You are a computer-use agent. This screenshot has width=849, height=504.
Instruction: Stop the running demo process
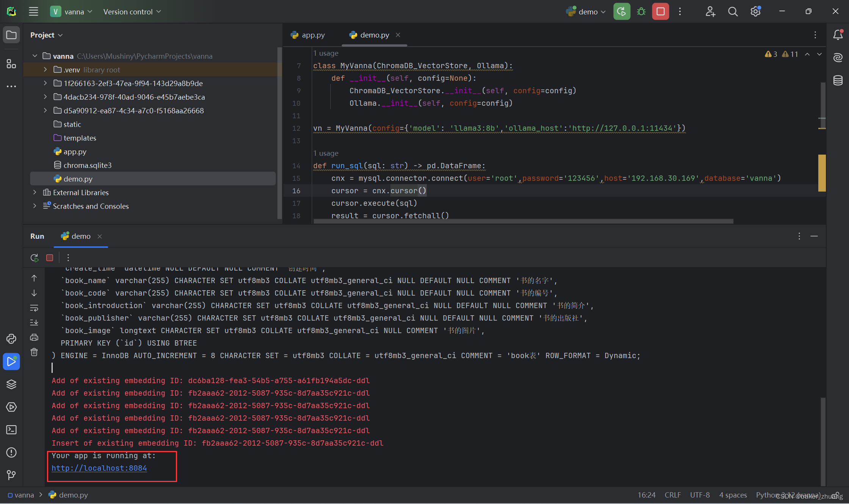click(660, 12)
